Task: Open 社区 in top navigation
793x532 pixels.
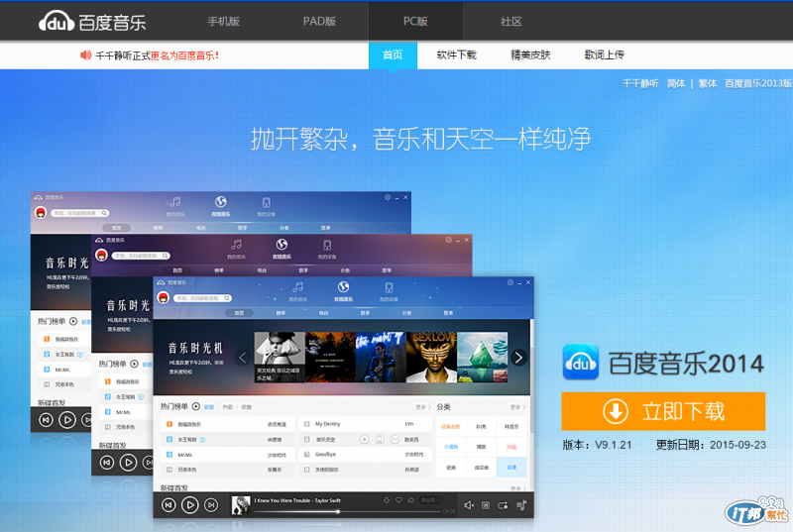Action: click(x=510, y=21)
